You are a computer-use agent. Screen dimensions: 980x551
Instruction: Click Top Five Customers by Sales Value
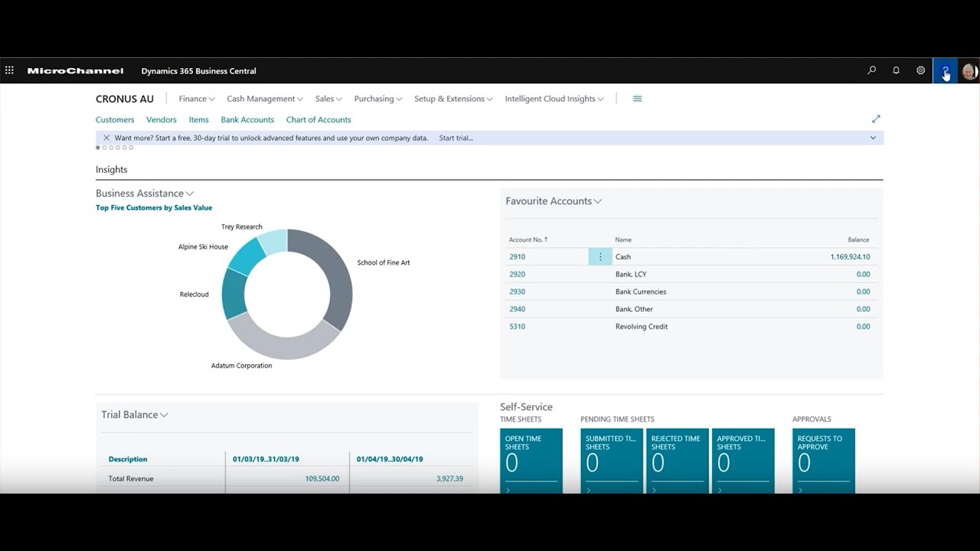coord(154,207)
